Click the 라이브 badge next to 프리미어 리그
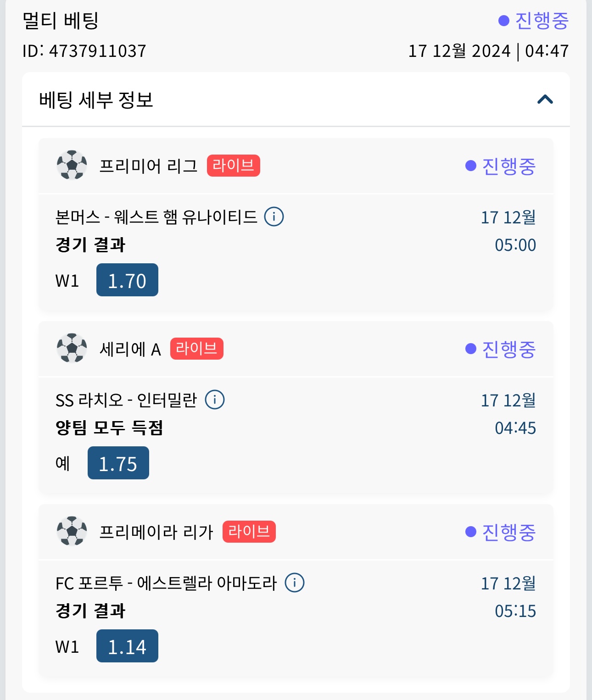The width and height of the screenshot is (592, 700). (x=233, y=166)
